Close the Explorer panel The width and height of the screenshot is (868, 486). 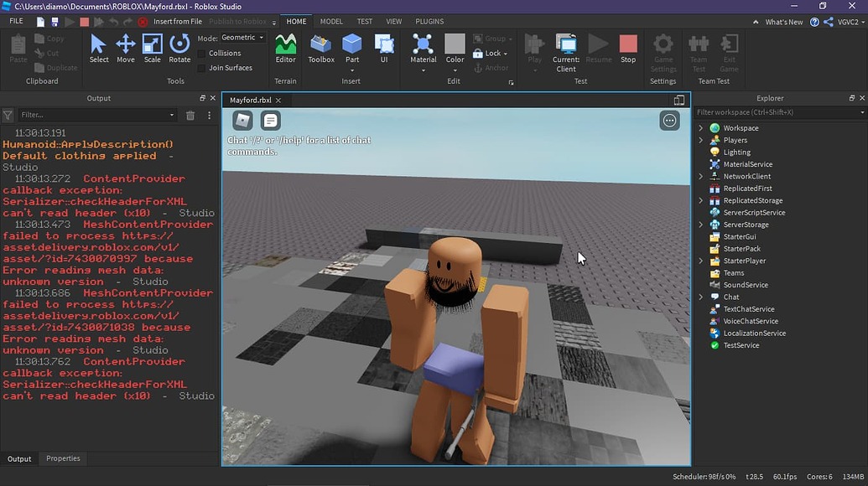coord(862,98)
